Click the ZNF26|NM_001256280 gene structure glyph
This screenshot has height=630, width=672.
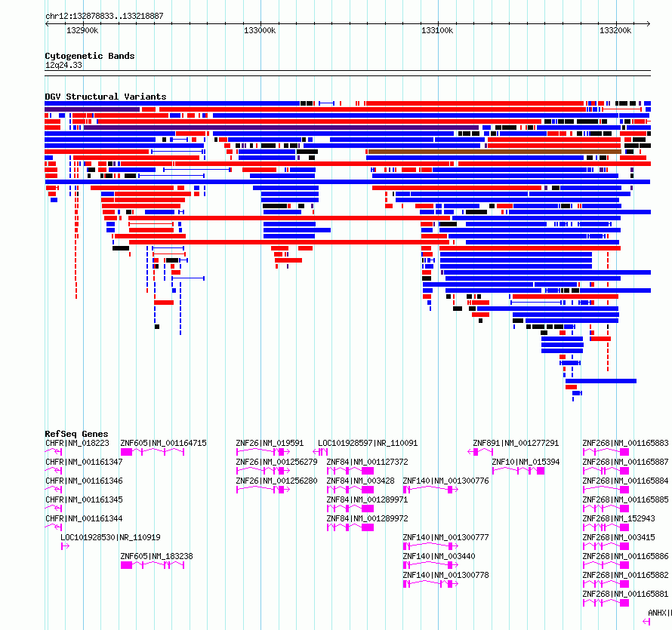[263, 490]
